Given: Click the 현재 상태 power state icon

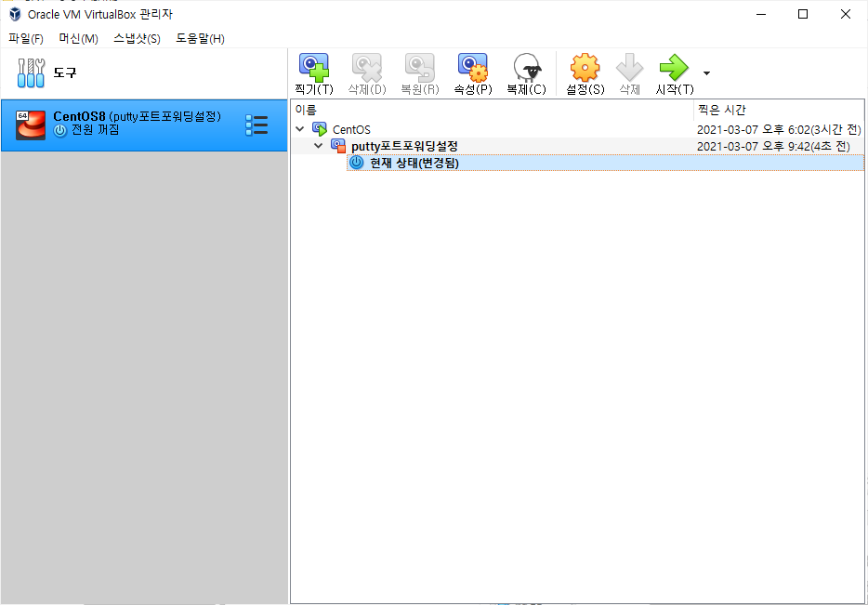Looking at the screenshot, I should click(x=357, y=163).
